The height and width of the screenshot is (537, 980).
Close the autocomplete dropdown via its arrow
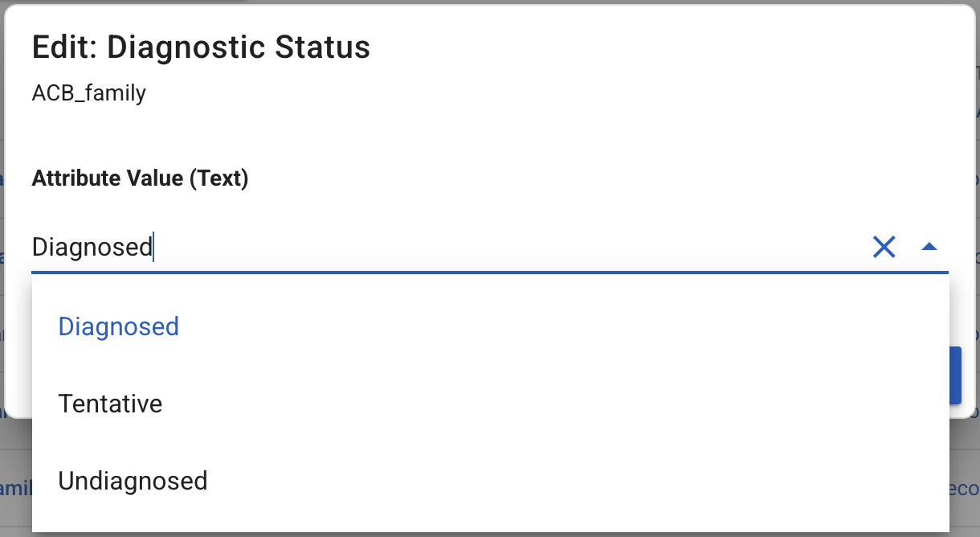930,247
